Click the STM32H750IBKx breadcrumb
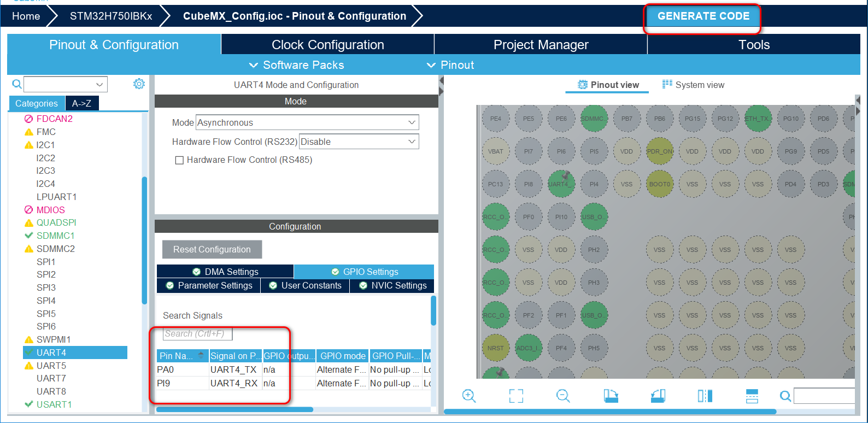 [111, 16]
